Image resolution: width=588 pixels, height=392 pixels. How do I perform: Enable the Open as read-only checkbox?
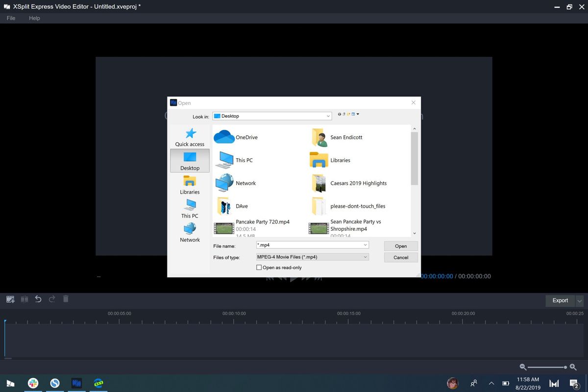point(259,267)
